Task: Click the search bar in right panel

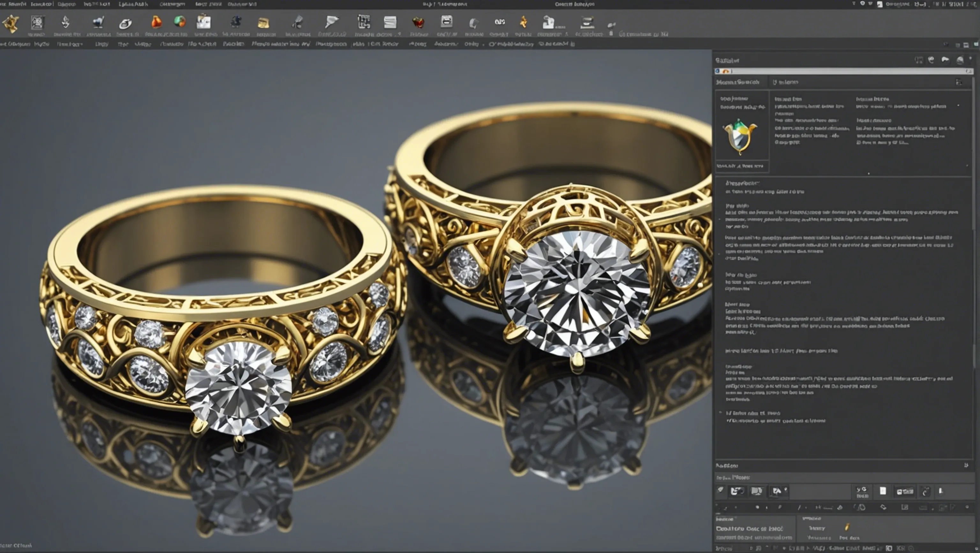Action: click(x=844, y=71)
